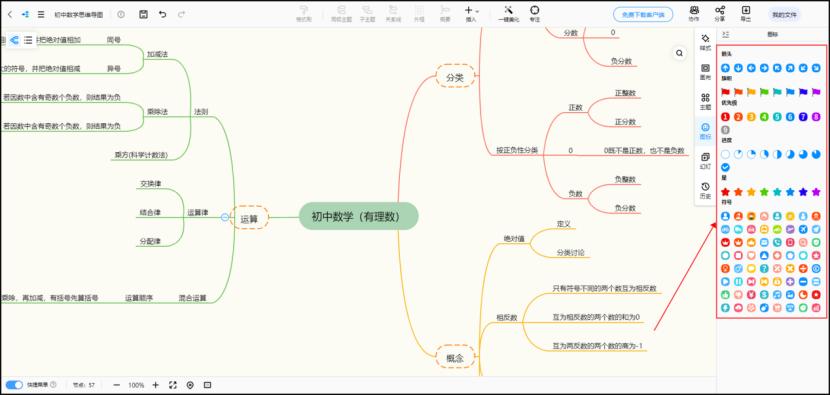Open the minimap rectangle icon
The image size is (830, 395).
pyautogui.click(x=207, y=385)
